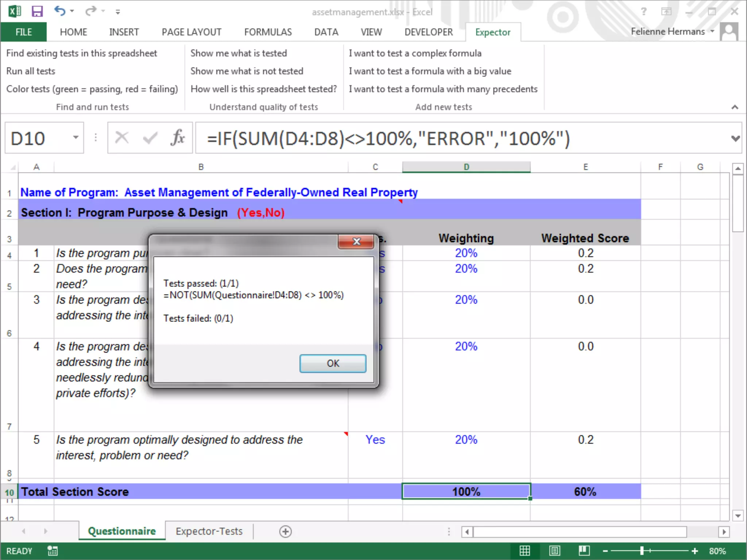Switch to Expector-Tests sheet tab
This screenshot has width=747, height=560.
[209, 531]
